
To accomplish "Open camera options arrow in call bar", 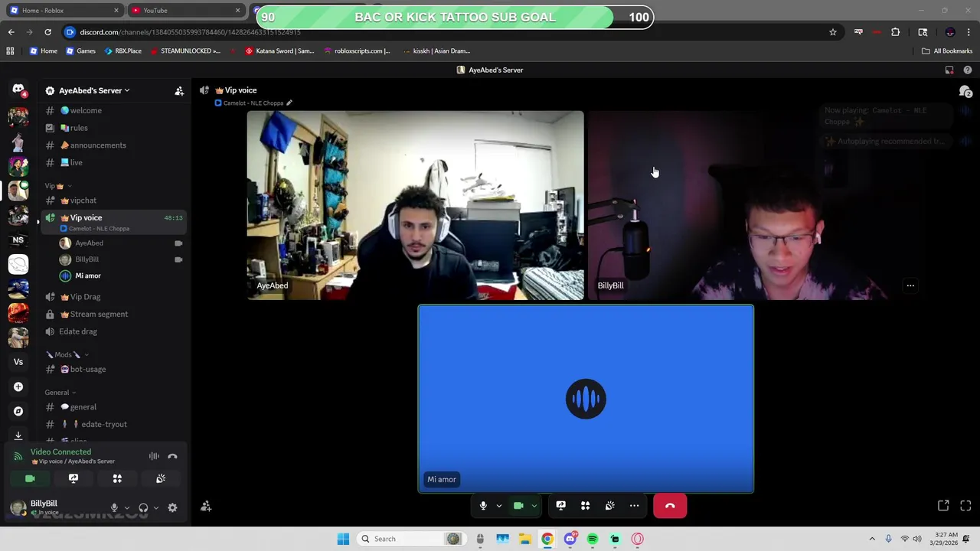I will (x=534, y=506).
